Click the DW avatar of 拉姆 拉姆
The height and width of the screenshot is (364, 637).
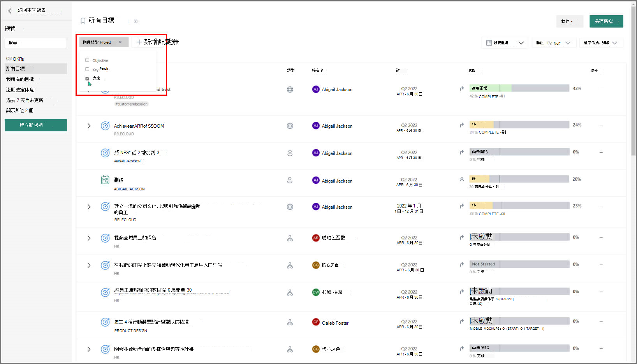(x=316, y=292)
